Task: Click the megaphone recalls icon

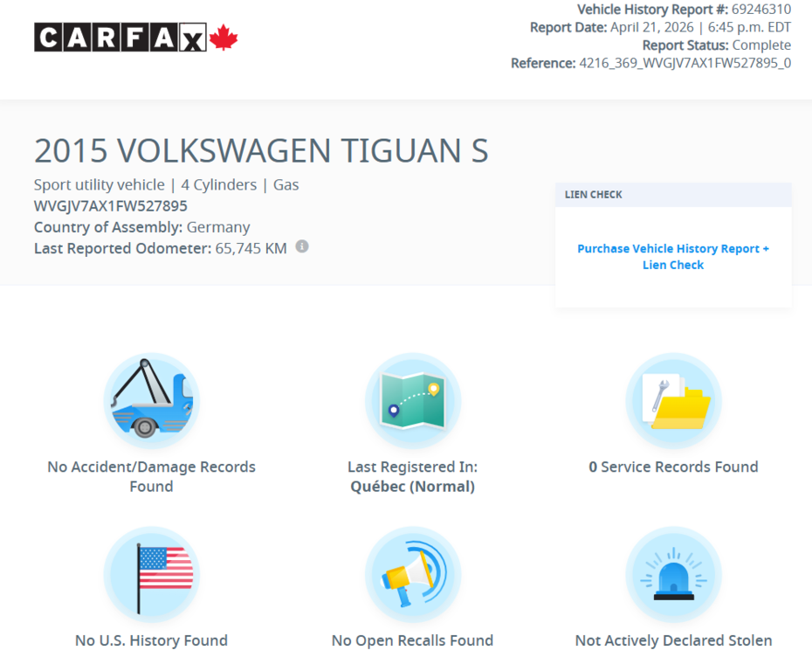Action: 412,574
